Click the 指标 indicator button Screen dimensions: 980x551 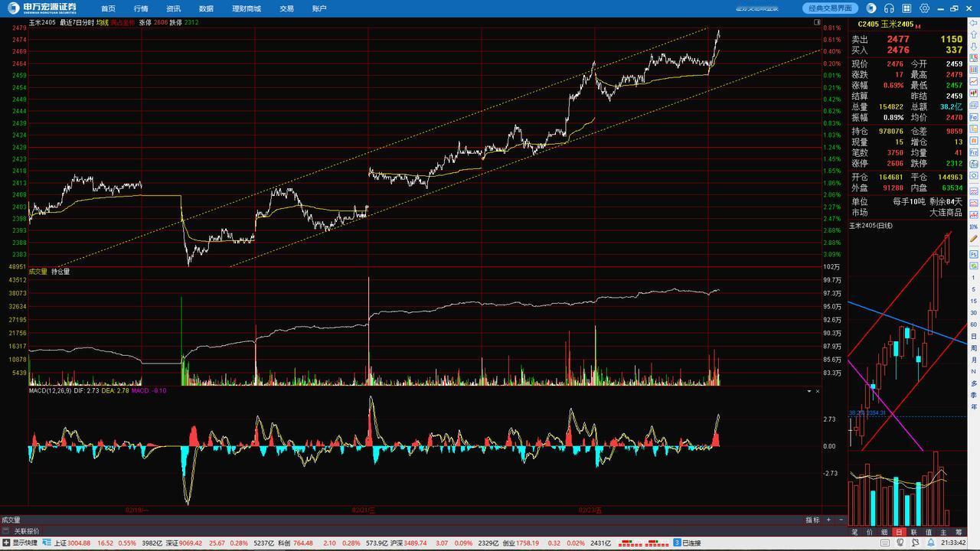(x=812, y=520)
